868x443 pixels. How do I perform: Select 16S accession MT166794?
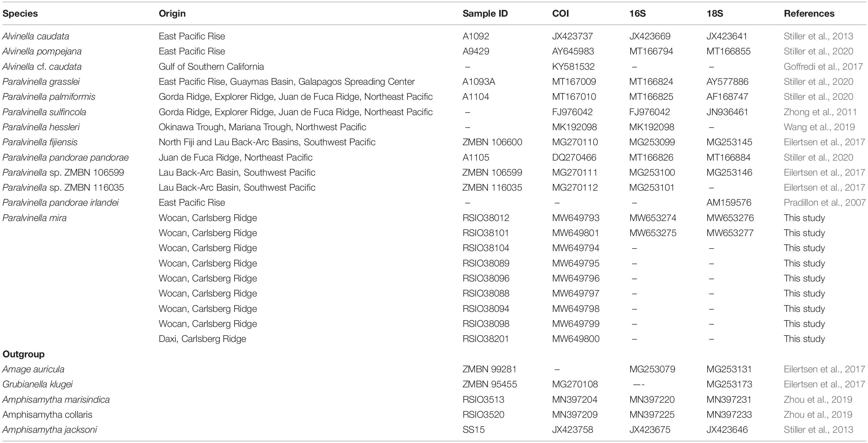coord(651,51)
